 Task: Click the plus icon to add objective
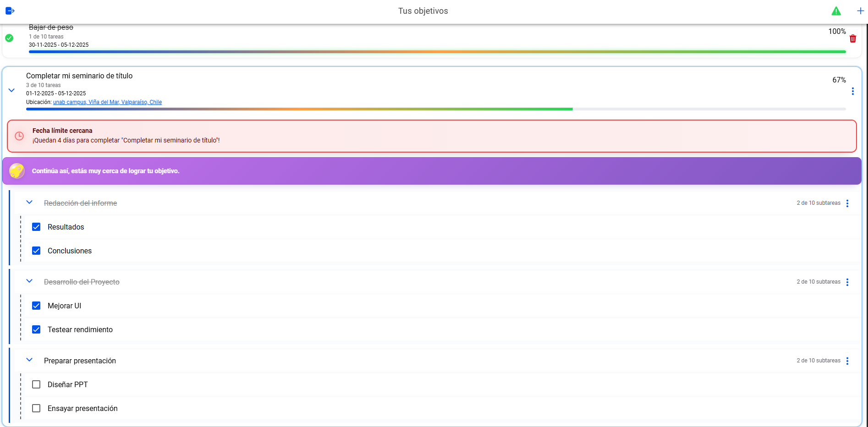coord(860,11)
